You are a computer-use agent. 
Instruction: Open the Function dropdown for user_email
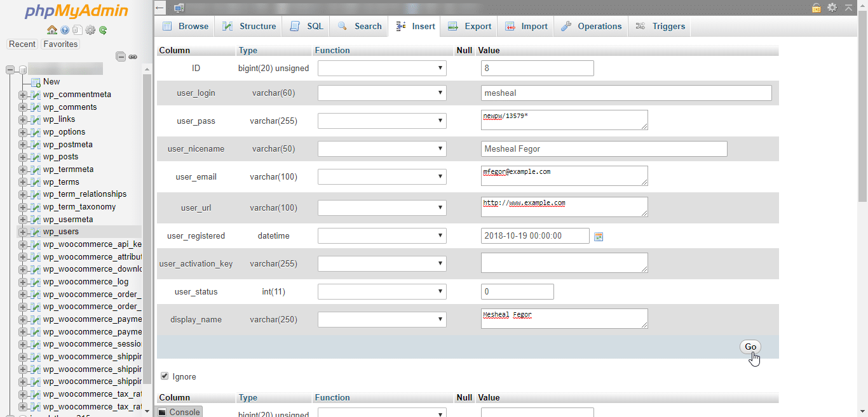[x=381, y=176]
